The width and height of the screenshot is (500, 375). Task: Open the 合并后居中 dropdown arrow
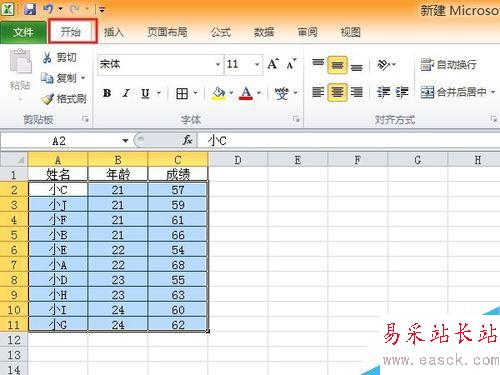[493, 92]
